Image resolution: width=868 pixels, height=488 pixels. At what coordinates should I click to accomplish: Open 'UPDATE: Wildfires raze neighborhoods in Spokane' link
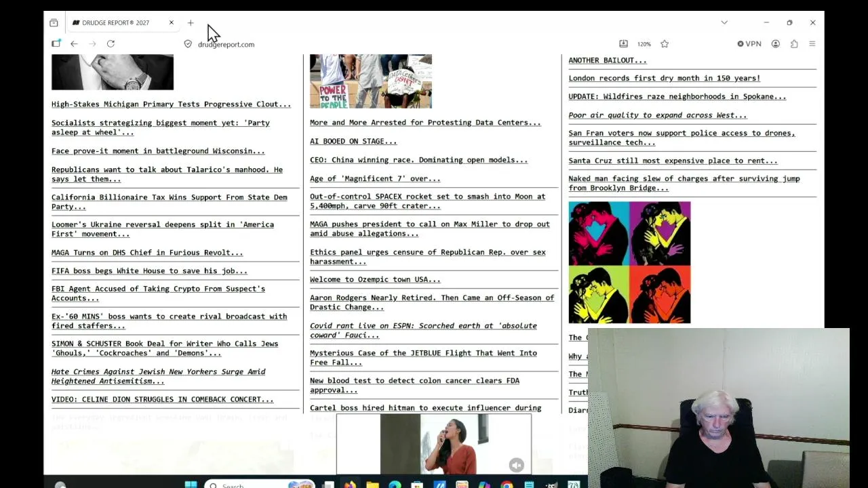[677, 97]
